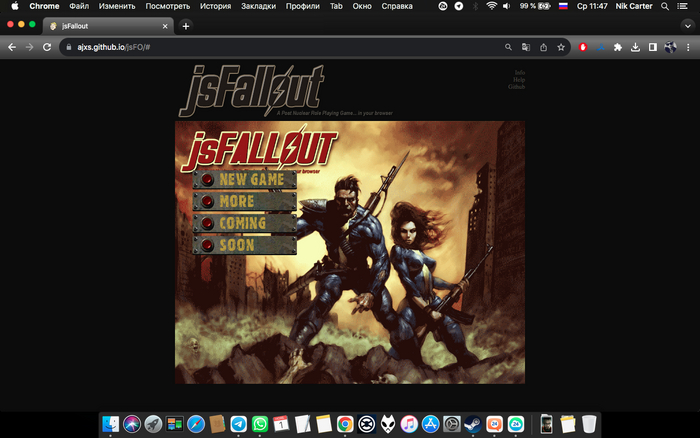Reload the page with the refresh icon
This screenshot has width=700, height=438.
47,47
